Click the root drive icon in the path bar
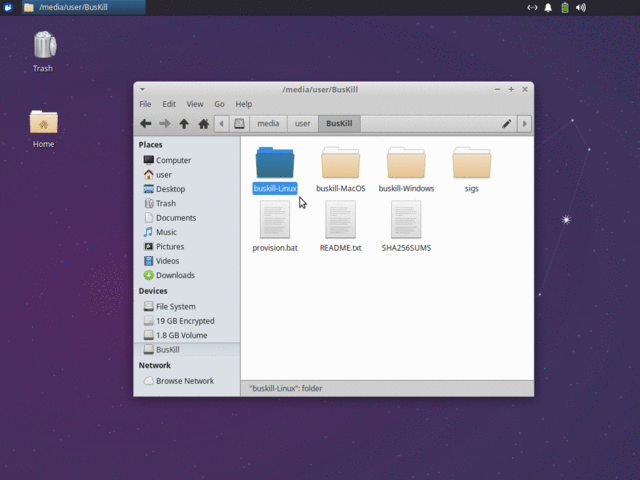Viewport: 640px width, 480px height. [239, 123]
